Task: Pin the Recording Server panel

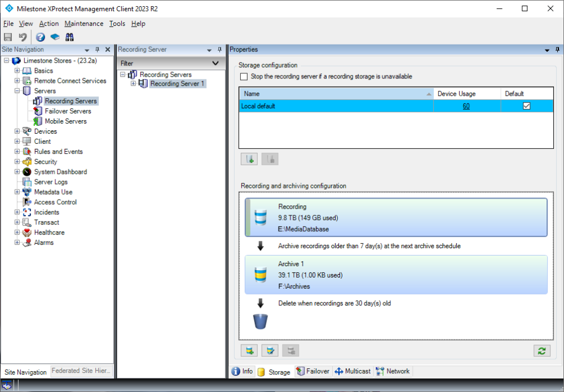Action: tap(220, 50)
